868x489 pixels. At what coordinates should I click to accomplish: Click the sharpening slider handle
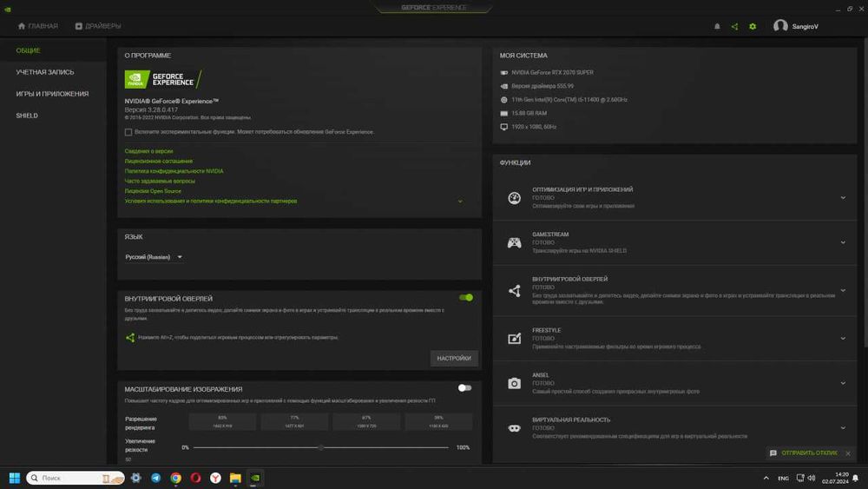[x=320, y=447]
